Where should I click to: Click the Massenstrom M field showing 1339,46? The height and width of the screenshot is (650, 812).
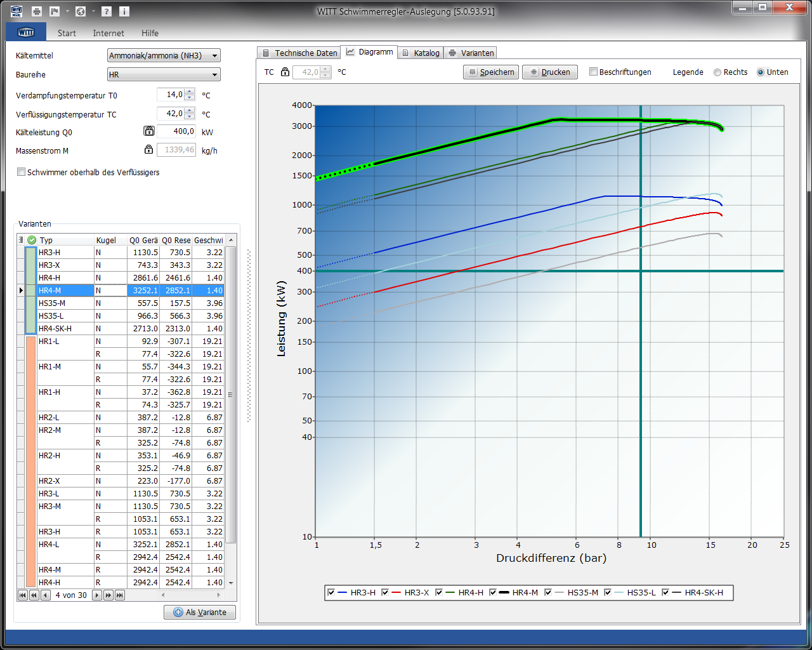(176, 150)
